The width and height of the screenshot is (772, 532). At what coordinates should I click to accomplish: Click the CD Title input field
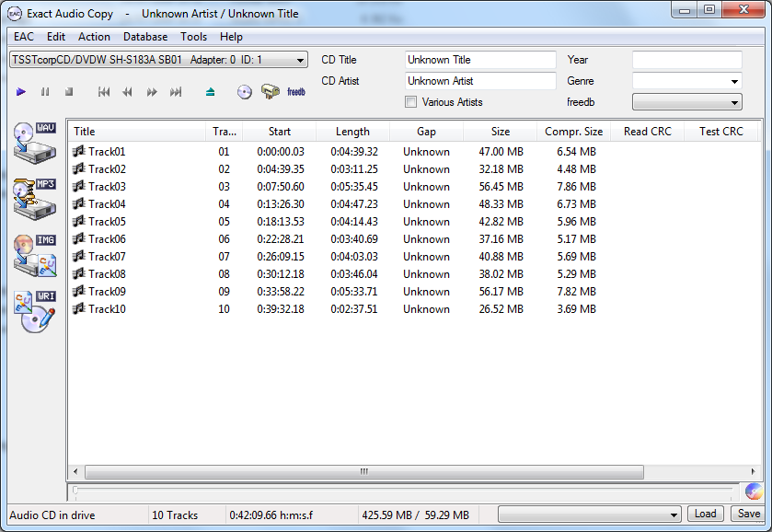(x=480, y=60)
